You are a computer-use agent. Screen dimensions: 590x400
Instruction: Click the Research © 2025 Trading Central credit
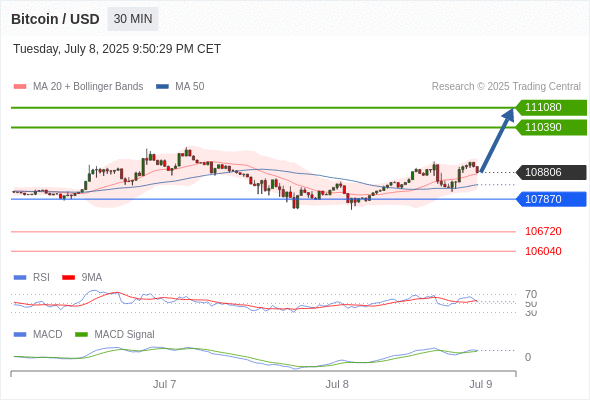coord(506,87)
